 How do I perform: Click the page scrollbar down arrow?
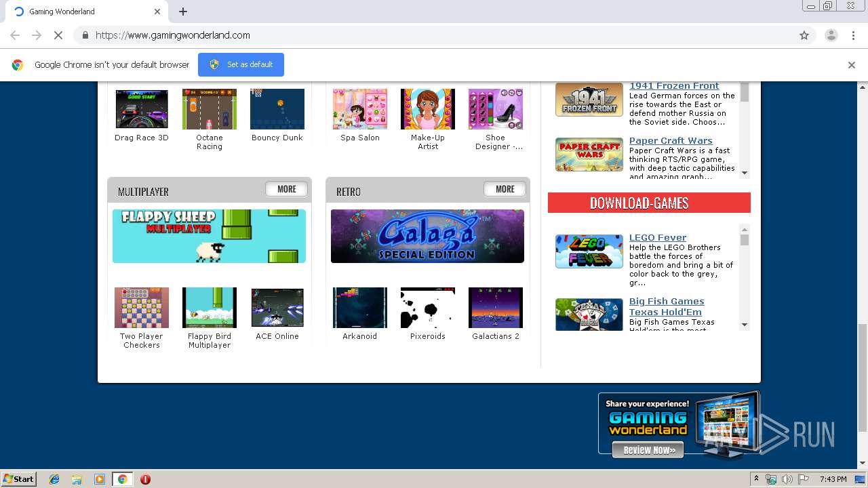point(863,464)
